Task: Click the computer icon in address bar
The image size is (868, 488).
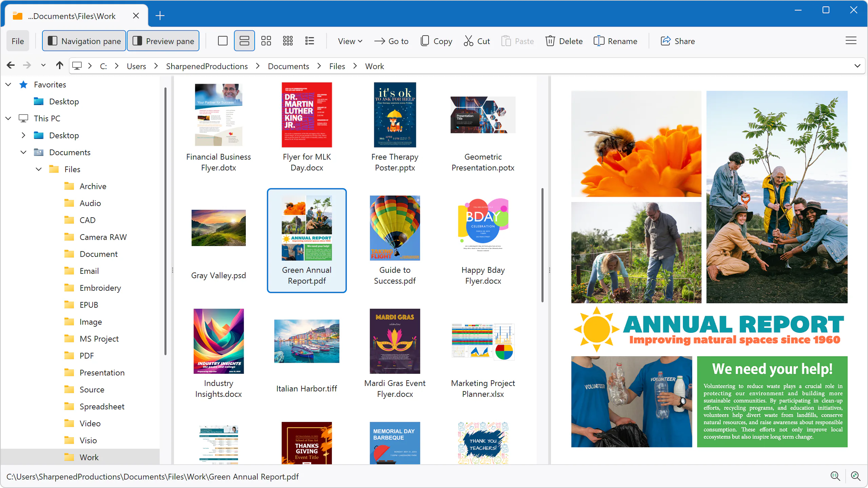Action: tap(77, 66)
